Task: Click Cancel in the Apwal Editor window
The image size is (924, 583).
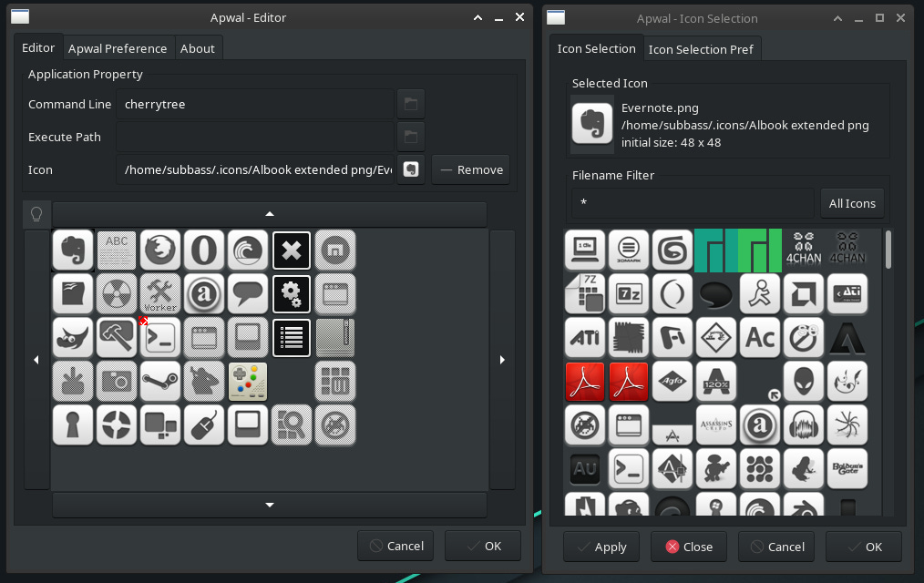Action: point(395,546)
